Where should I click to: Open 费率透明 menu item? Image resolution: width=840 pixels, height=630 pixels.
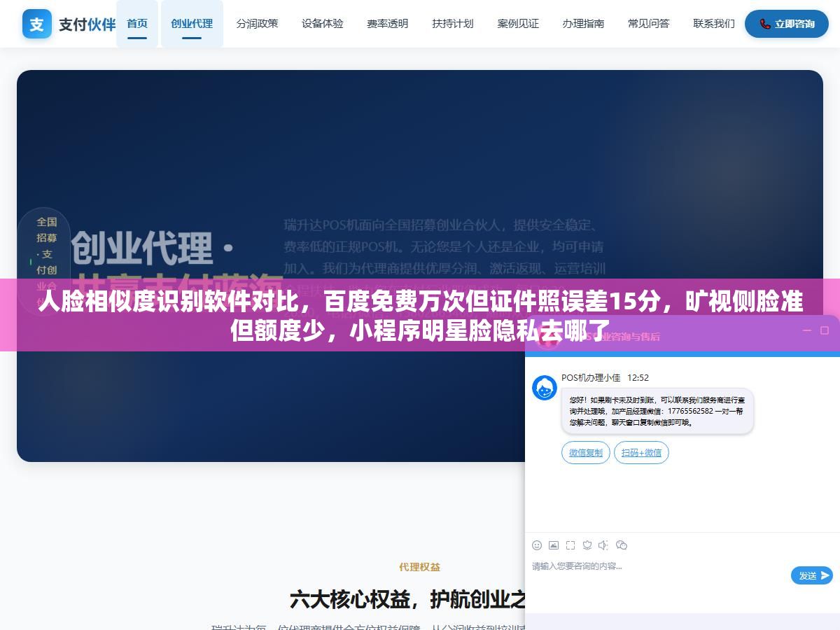pos(387,24)
